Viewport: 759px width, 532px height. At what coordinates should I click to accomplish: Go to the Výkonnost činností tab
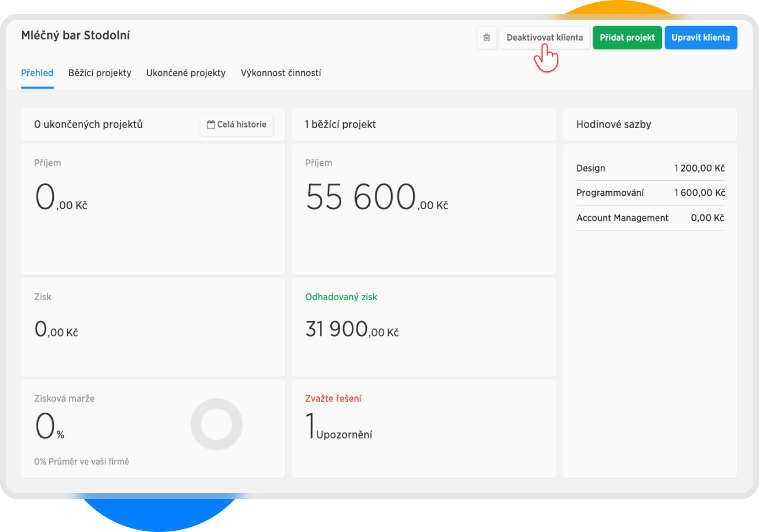tap(281, 73)
